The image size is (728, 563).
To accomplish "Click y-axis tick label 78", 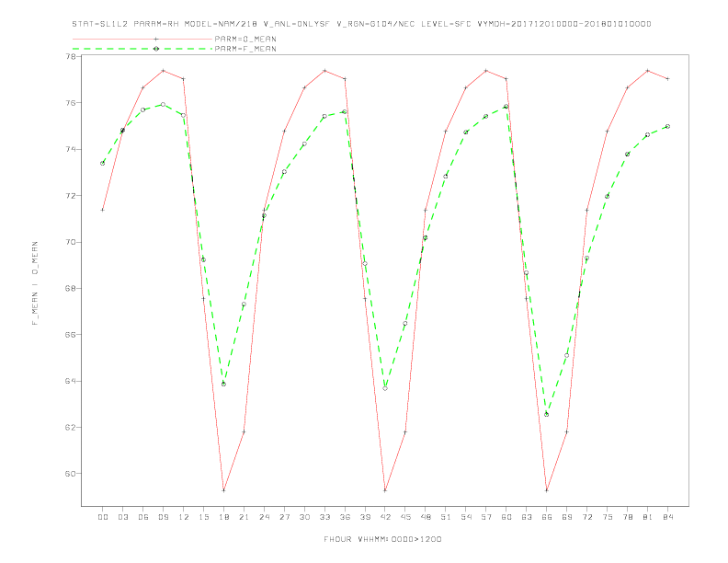I will 70,57.
